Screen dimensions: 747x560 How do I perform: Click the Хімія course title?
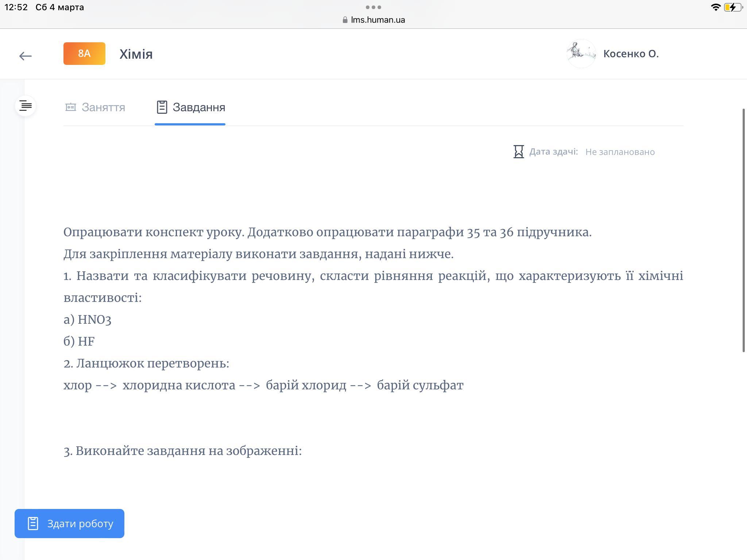(136, 54)
